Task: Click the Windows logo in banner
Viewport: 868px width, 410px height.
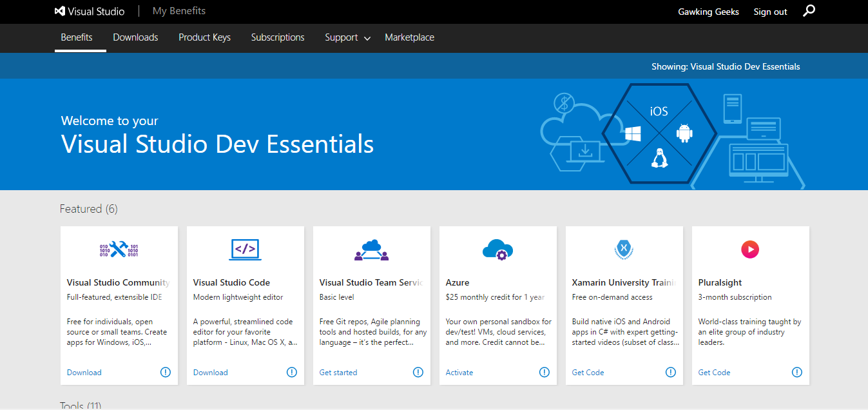Action: pyautogui.click(x=633, y=134)
